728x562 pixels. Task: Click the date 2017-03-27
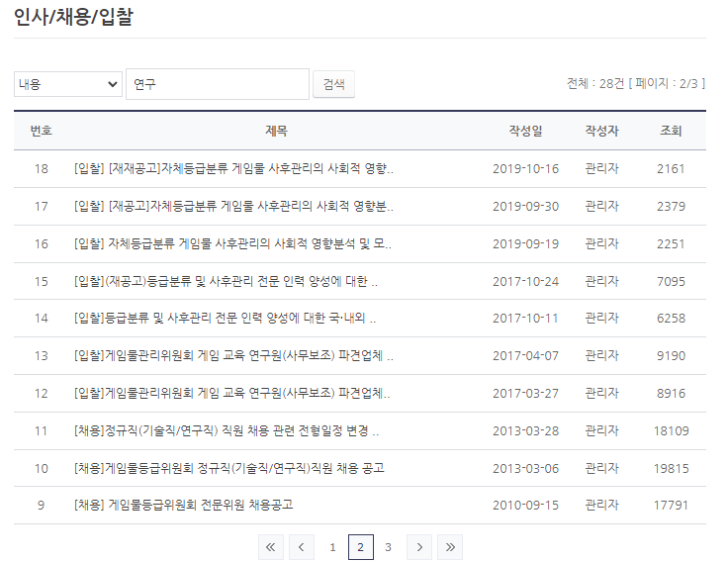pos(525,394)
